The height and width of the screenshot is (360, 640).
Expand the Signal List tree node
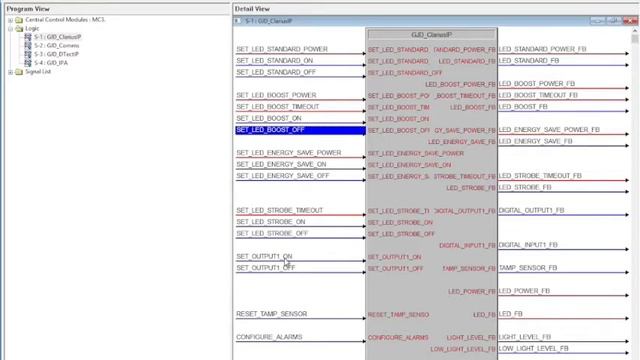10,72
